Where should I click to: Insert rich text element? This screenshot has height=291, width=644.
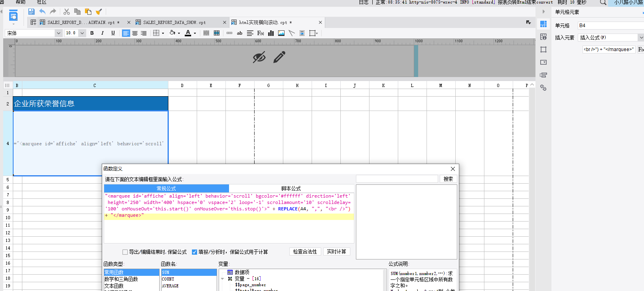point(250,33)
